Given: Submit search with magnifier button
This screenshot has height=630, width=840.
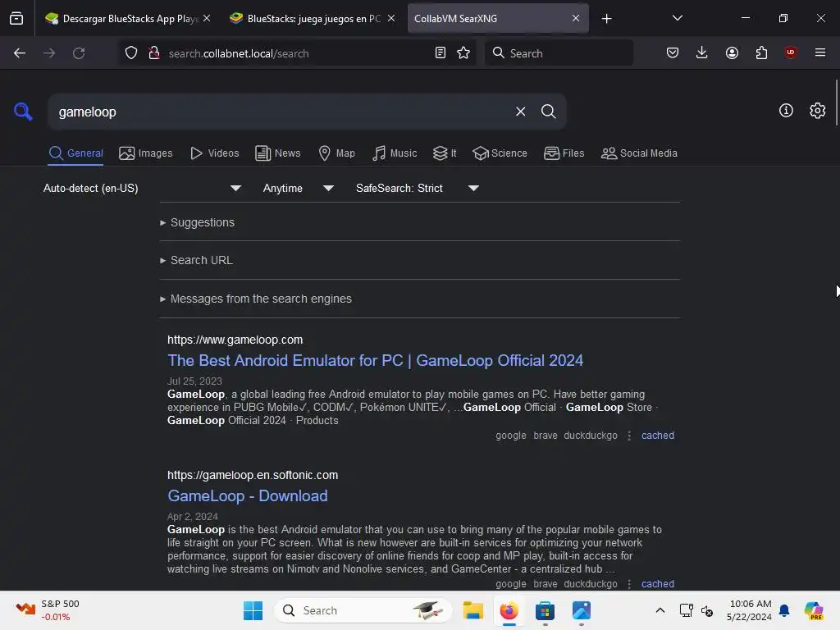Looking at the screenshot, I should pos(549,112).
